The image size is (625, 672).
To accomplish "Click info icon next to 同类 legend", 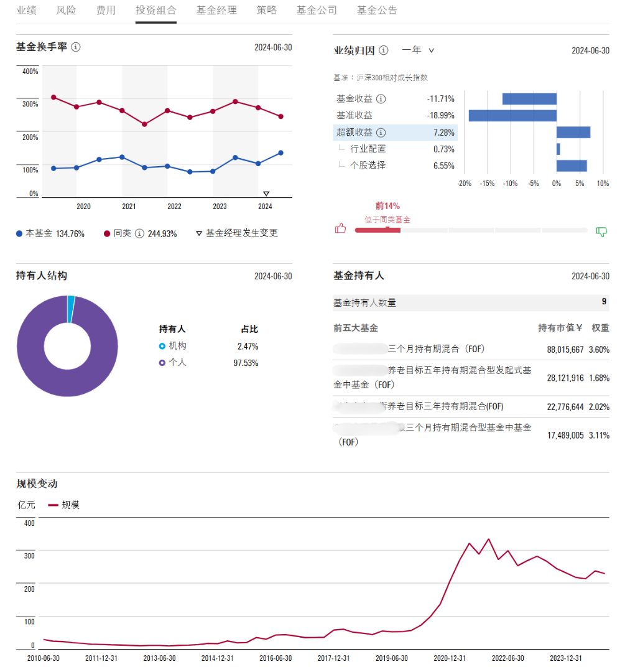I will point(139,233).
